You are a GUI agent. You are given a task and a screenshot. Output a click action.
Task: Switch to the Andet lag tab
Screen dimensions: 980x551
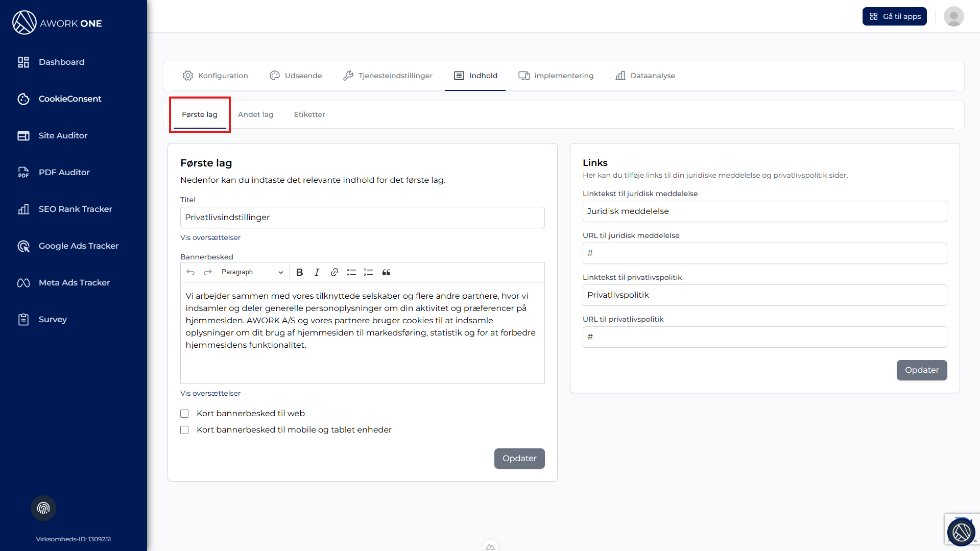pyautogui.click(x=255, y=114)
